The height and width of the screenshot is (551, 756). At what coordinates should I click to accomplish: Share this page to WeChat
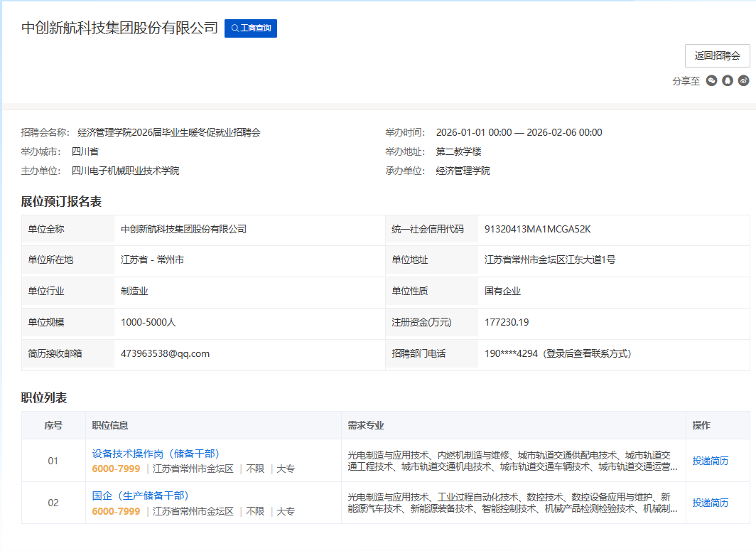(711, 80)
